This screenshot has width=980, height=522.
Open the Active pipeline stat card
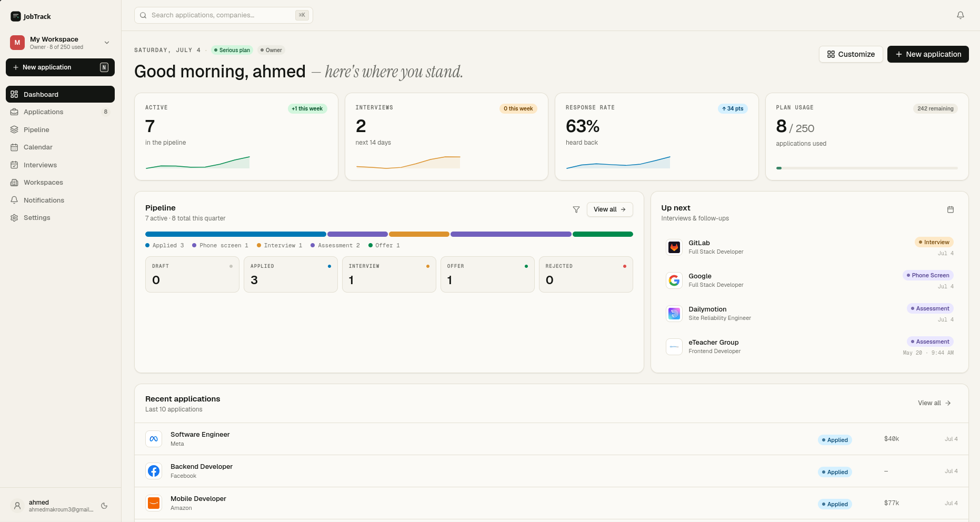click(236, 137)
